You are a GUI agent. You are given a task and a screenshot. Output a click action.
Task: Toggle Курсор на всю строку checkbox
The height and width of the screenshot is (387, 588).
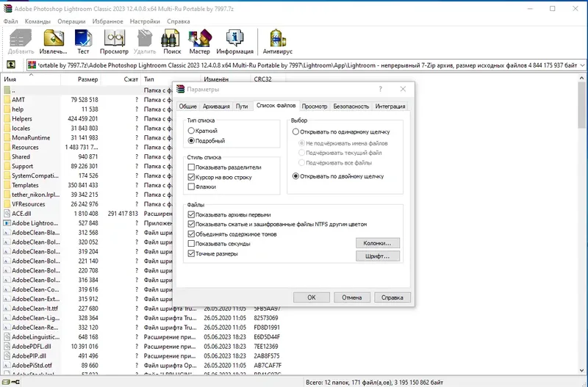(x=191, y=177)
